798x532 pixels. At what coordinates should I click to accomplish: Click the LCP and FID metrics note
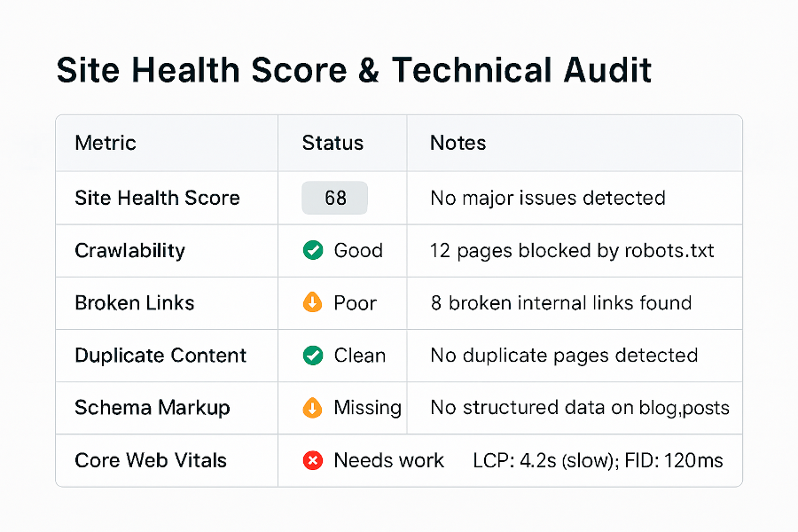[x=598, y=460]
